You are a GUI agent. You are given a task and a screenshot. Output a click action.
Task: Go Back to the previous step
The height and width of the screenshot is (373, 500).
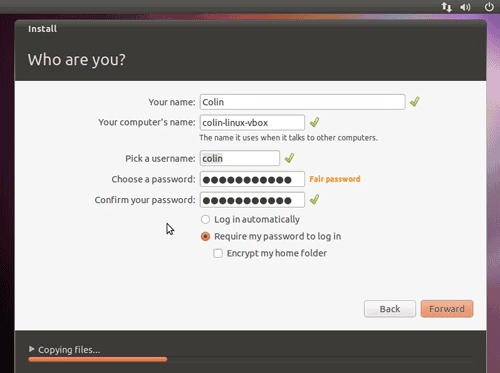(x=390, y=309)
